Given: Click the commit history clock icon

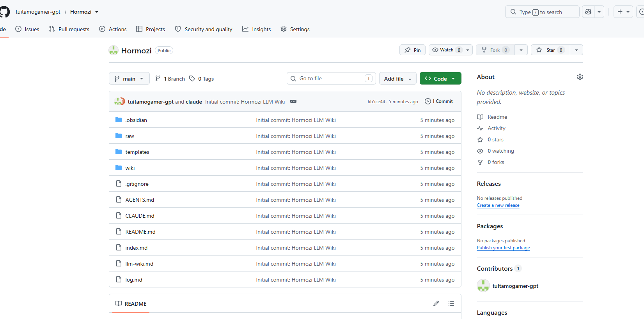Looking at the screenshot, I should click(428, 101).
